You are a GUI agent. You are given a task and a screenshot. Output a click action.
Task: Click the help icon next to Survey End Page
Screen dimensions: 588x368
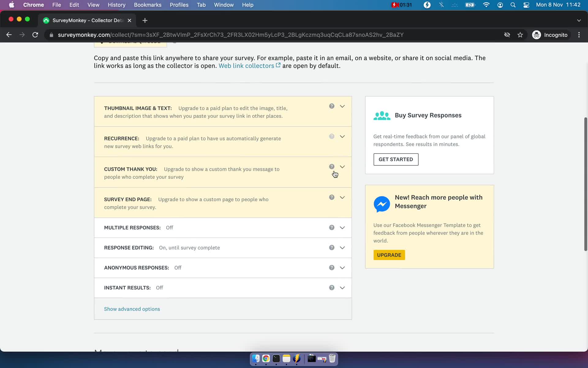(x=332, y=197)
